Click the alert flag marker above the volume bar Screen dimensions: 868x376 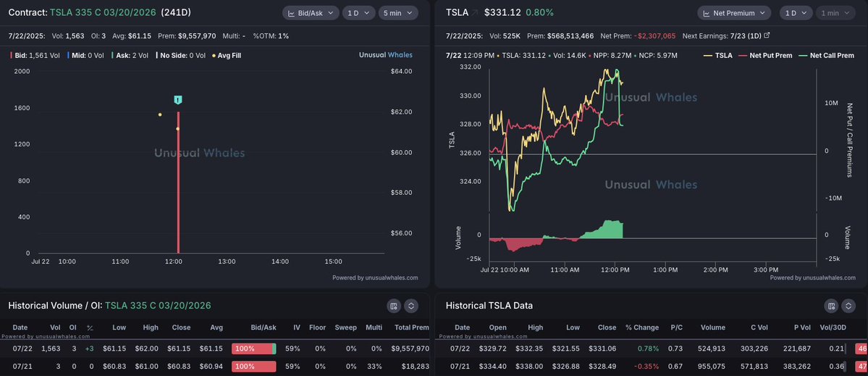177,100
